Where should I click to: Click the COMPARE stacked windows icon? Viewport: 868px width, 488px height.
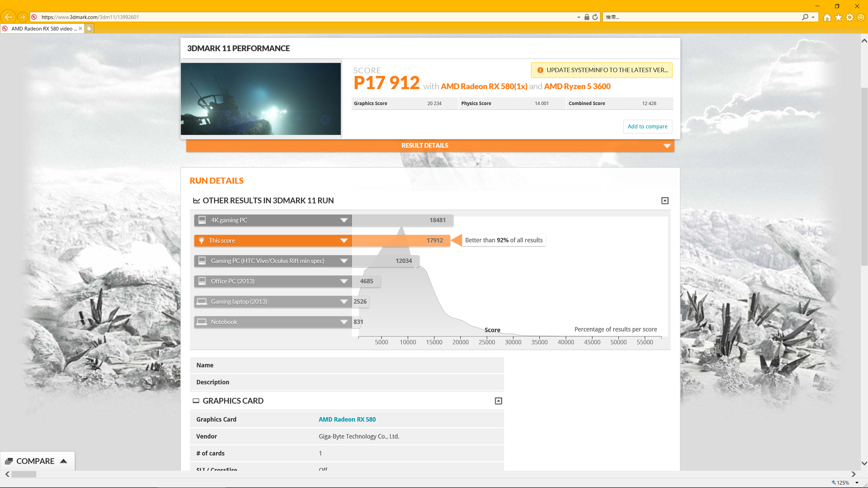[x=9, y=461]
